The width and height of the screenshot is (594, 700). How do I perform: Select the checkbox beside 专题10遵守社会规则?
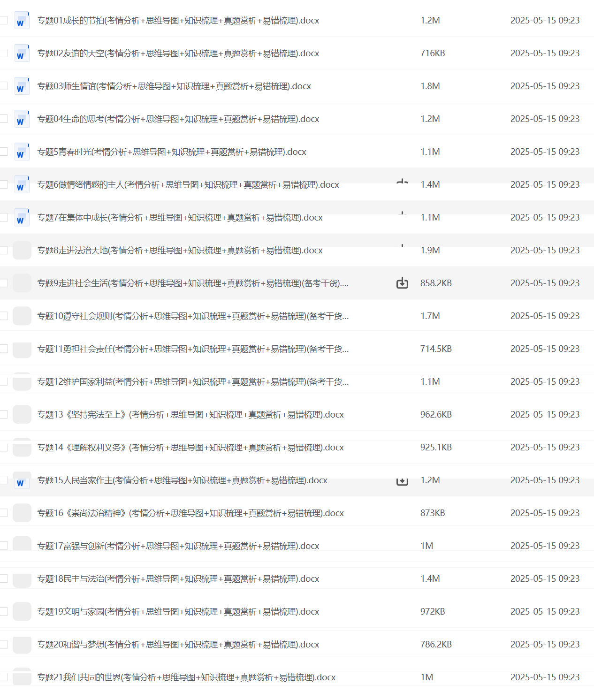point(4,316)
